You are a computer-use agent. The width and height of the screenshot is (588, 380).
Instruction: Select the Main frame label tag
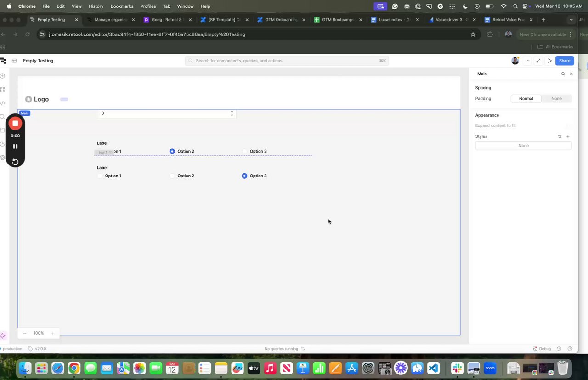(24, 113)
